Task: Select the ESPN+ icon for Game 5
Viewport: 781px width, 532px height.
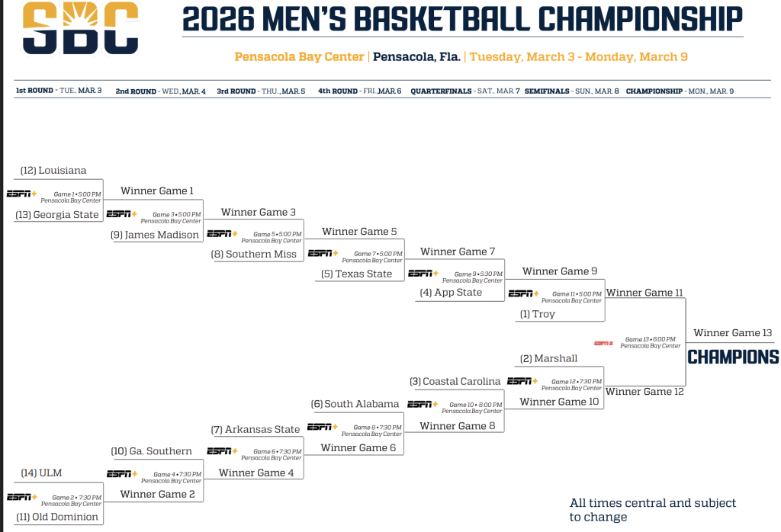Action: pos(222,234)
